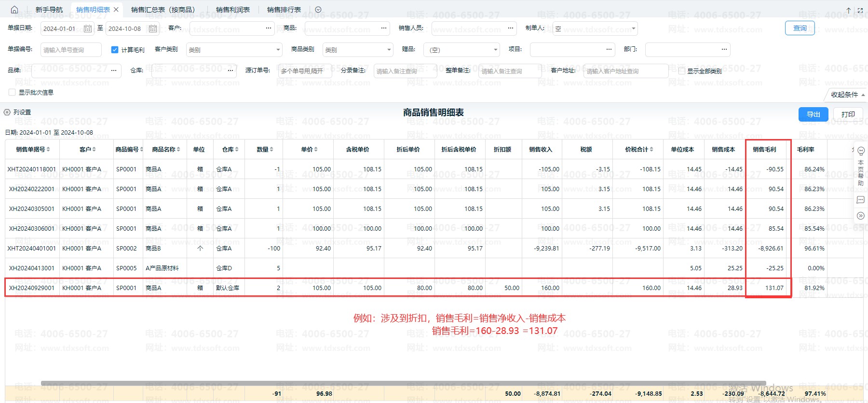Open the 赠品 dropdown list
The height and width of the screenshot is (403, 868).
point(461,50)
